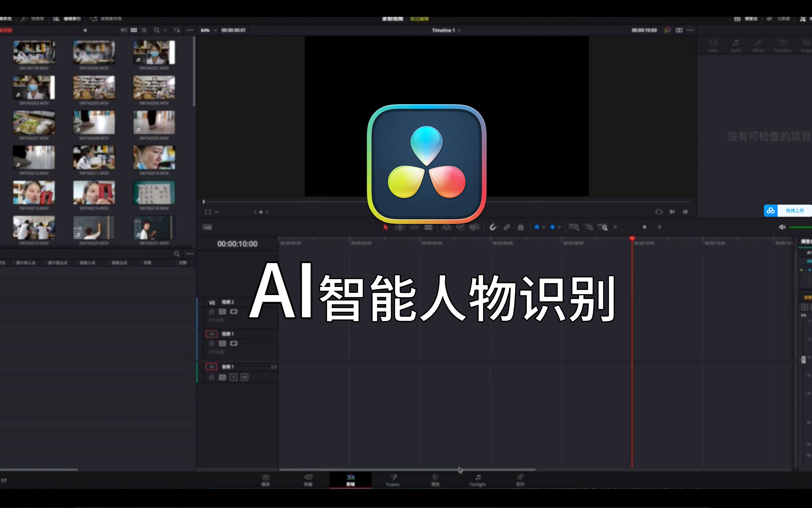
Task: Click the mute speaker icon
Action: click(782, 227)
